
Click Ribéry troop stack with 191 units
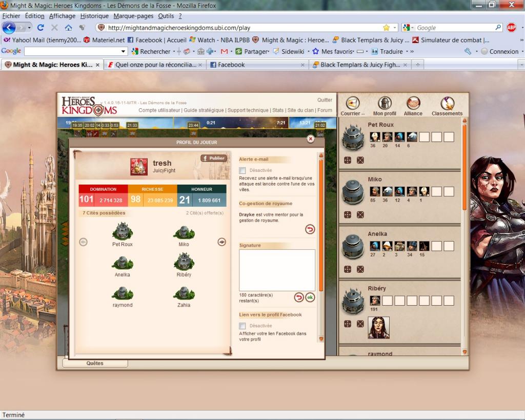pyautogui.click(x=375, y=301)
